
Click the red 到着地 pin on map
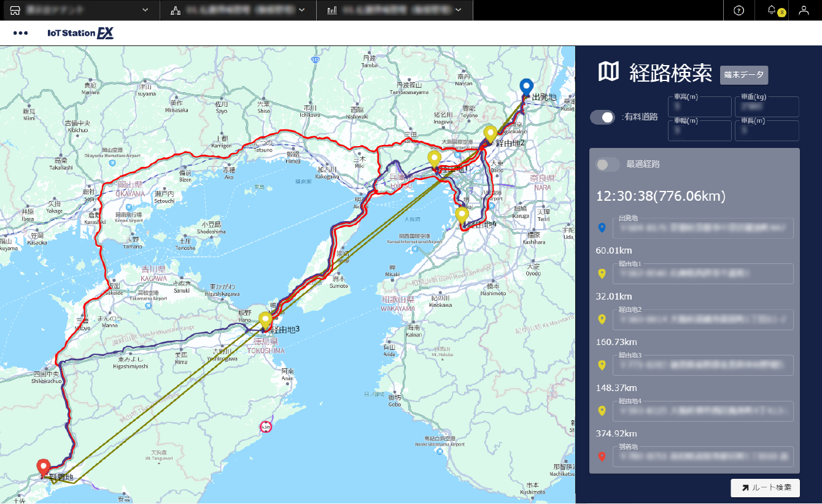[x=43, y=468]
